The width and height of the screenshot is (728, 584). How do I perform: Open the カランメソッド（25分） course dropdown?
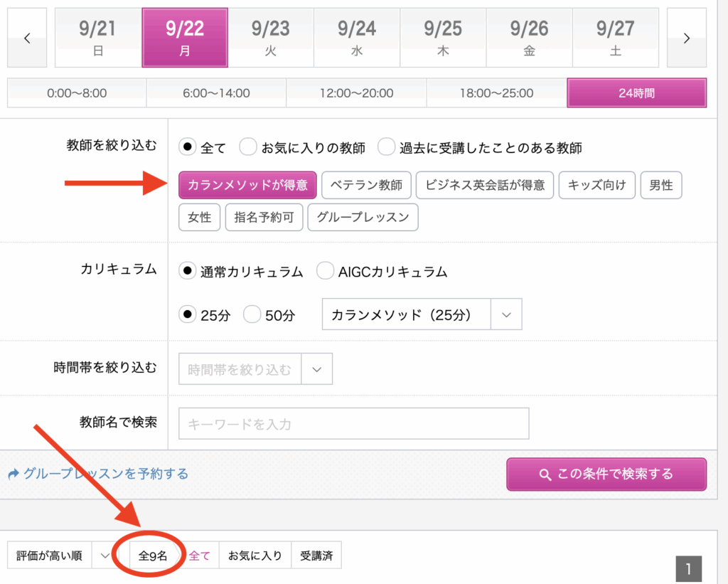(422, 314)
